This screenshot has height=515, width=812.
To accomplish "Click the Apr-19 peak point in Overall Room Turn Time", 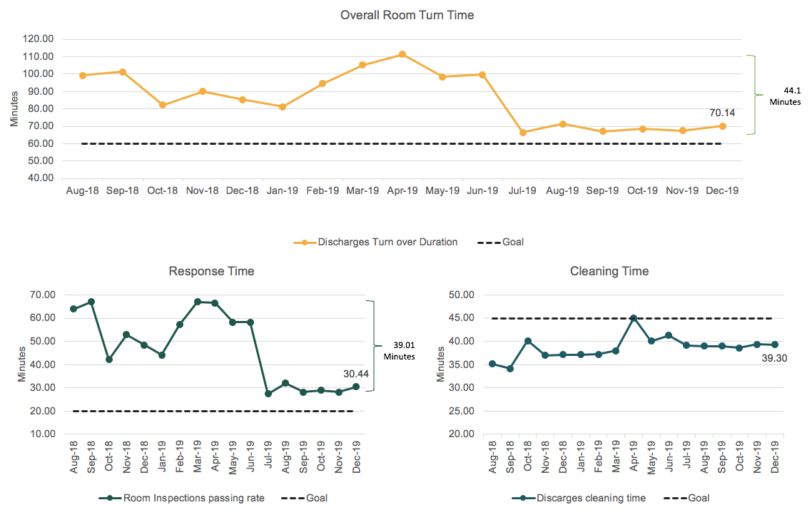I will click(x=402, y=54).
